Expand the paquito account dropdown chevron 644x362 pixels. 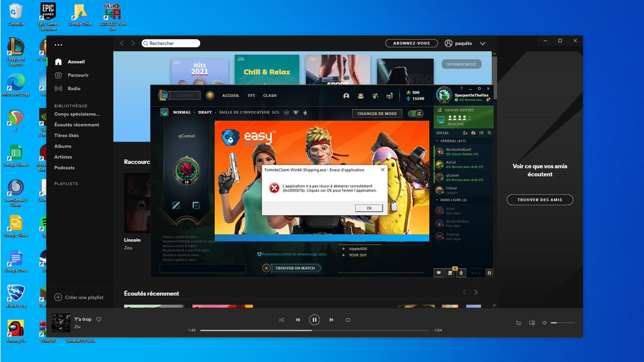(482, 43)
